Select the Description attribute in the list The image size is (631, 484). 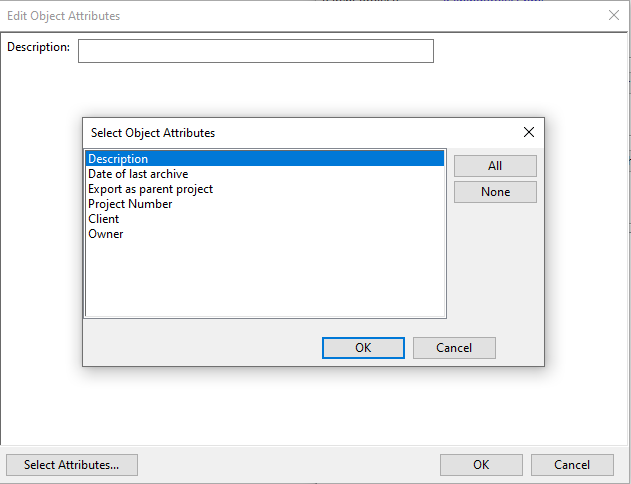(118, 159)
